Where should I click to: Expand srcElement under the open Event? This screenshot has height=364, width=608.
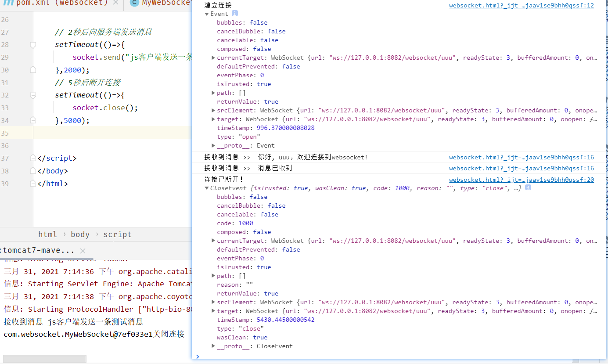pos(213,110)
